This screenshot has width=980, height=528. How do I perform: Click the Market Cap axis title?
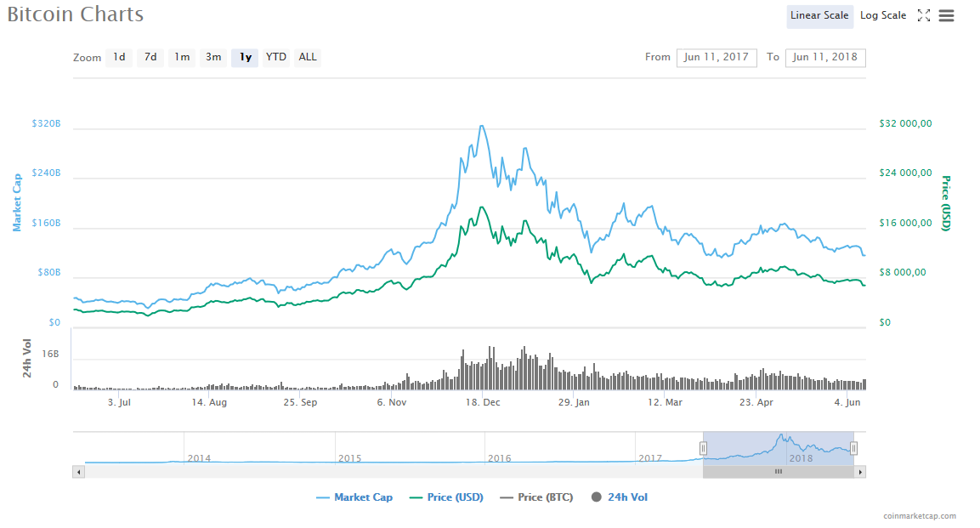(17, 202)
